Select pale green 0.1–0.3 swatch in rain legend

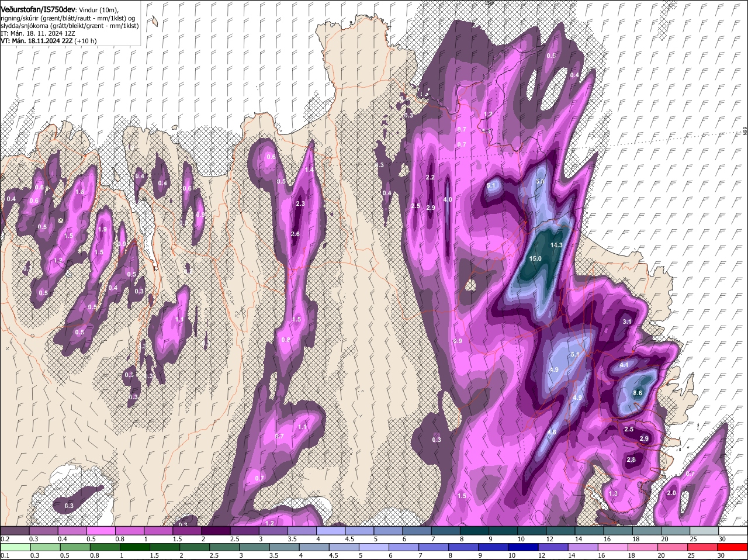[x=15, y=547]
